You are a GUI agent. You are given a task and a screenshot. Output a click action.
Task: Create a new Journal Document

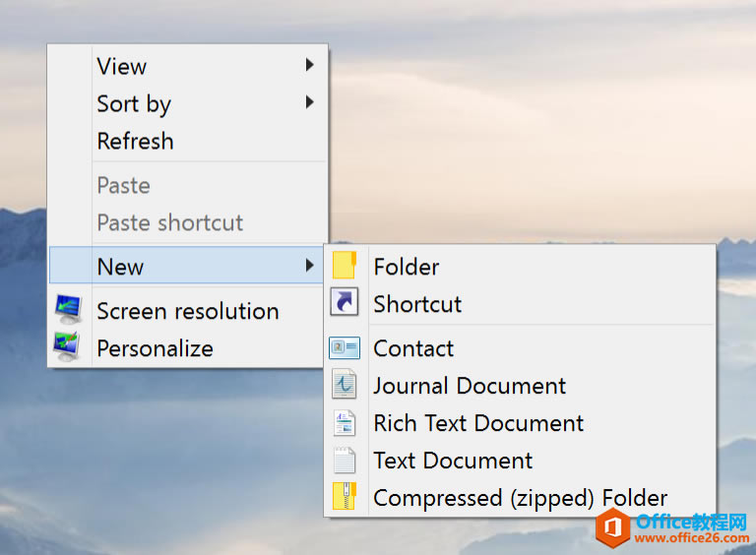coord(520,386)
